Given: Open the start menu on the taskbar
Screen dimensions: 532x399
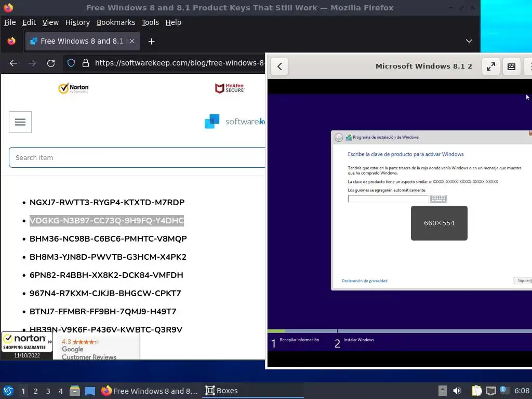Looking at the screenshot, I should [x=8, y=391].
